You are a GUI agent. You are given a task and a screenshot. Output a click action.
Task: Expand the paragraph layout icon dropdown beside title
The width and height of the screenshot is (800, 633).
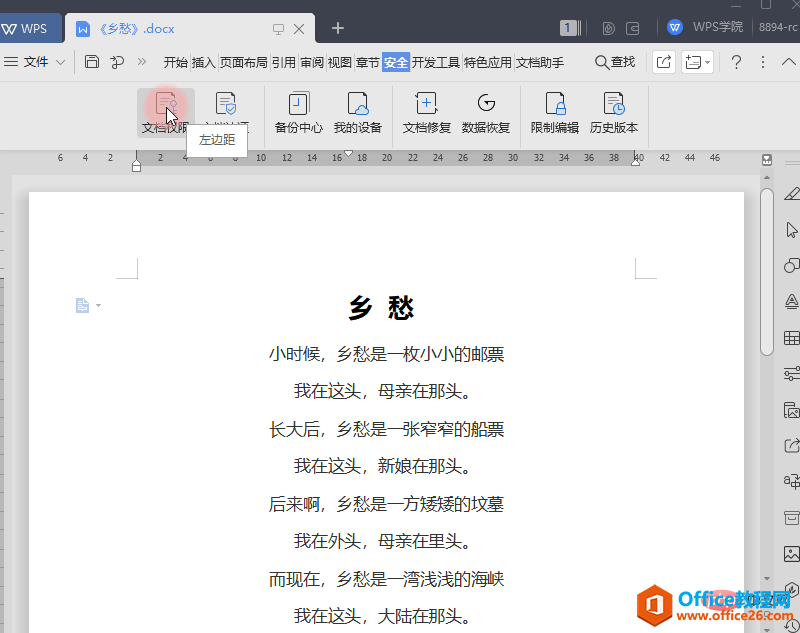[98, 306]
